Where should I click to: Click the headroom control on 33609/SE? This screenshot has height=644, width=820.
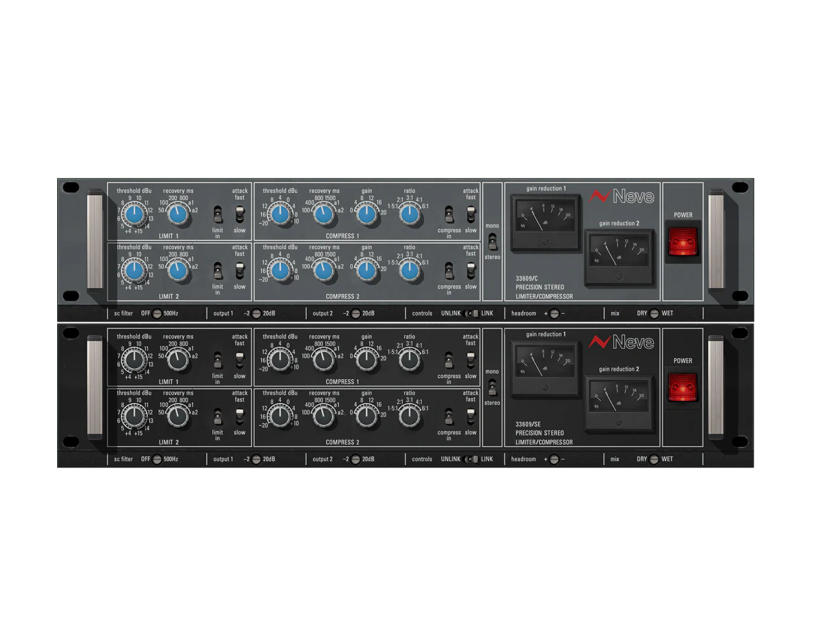(554, 459)
